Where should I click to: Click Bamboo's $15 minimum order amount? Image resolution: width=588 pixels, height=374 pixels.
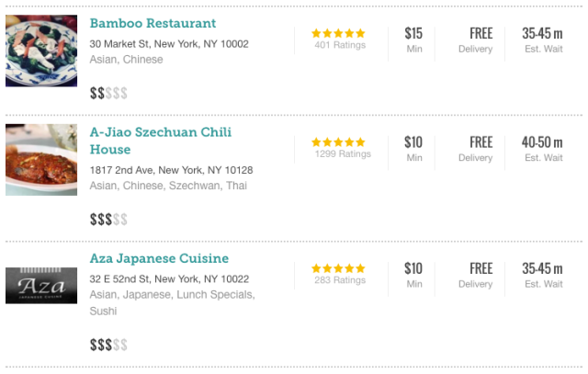[x=413, y=34]
